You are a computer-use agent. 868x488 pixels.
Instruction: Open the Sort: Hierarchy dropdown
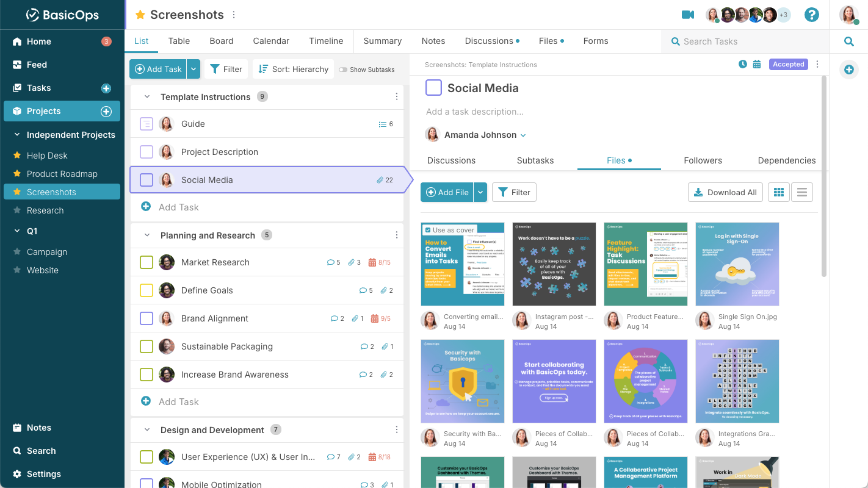coord(294,69)
